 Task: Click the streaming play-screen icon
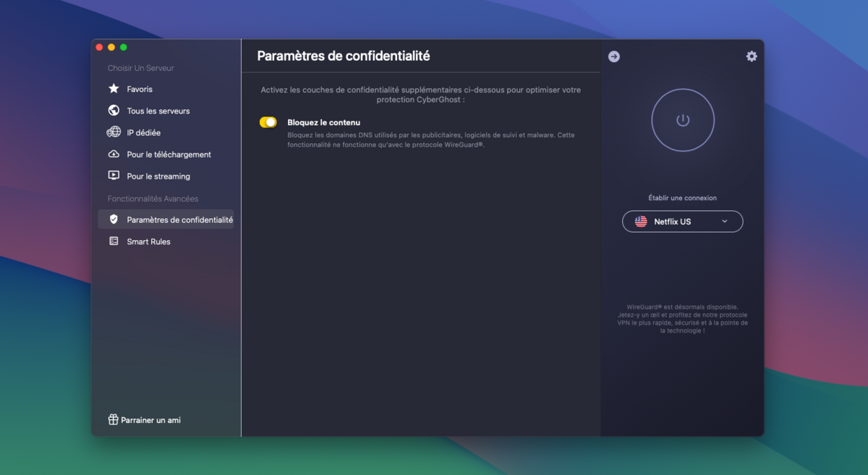pyautogui.click(x=114, y=176)
